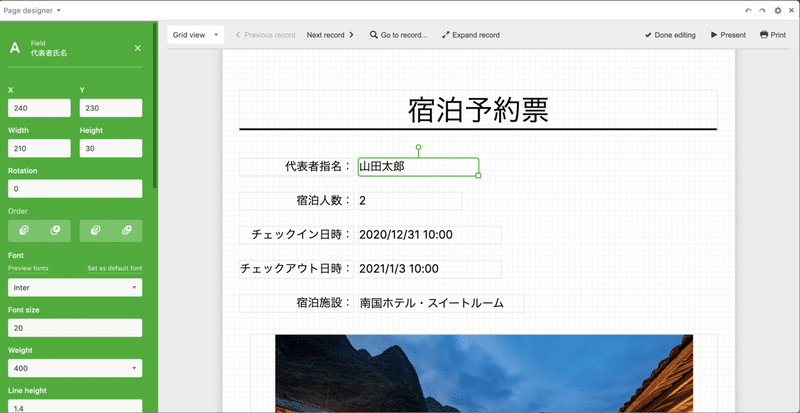Click Go to record search
The image size is (800, 413).
[x=398, y=35]
